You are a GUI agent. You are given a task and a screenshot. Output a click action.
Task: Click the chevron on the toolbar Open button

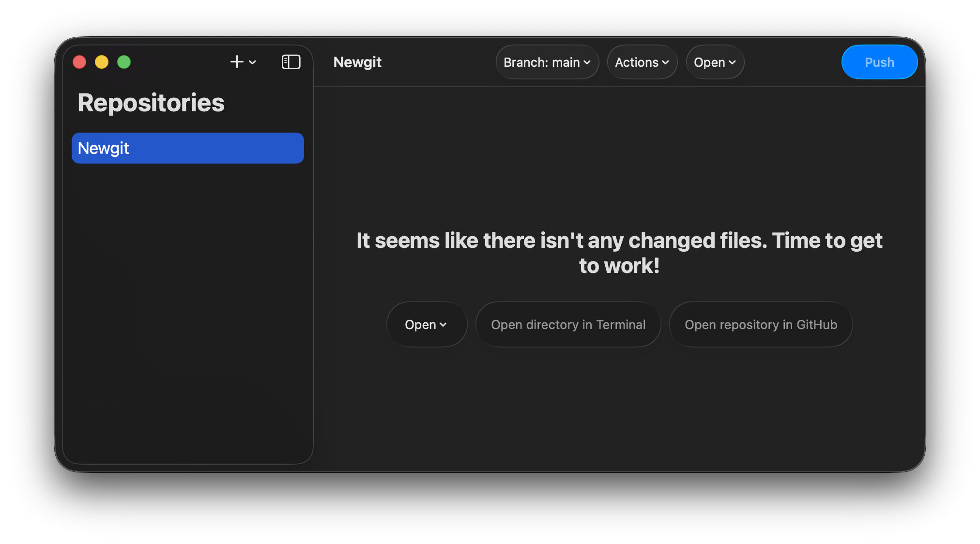click(732, 62)
